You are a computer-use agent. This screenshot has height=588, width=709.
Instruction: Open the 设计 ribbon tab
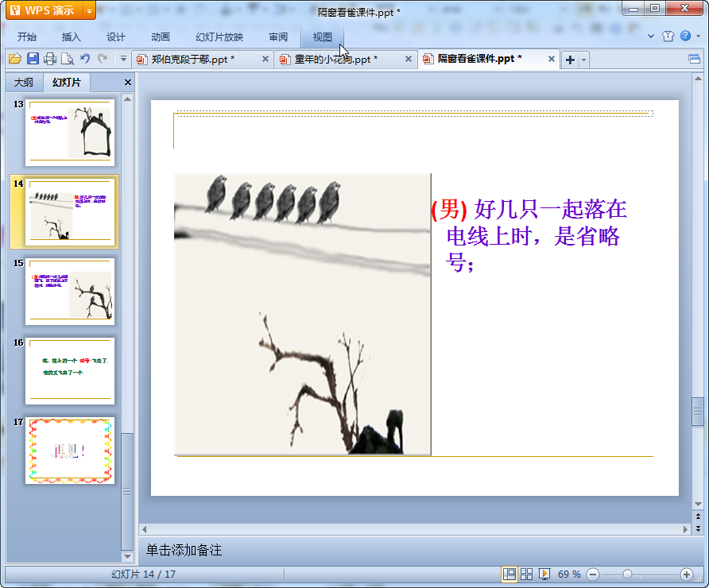(x=116, y=37)
